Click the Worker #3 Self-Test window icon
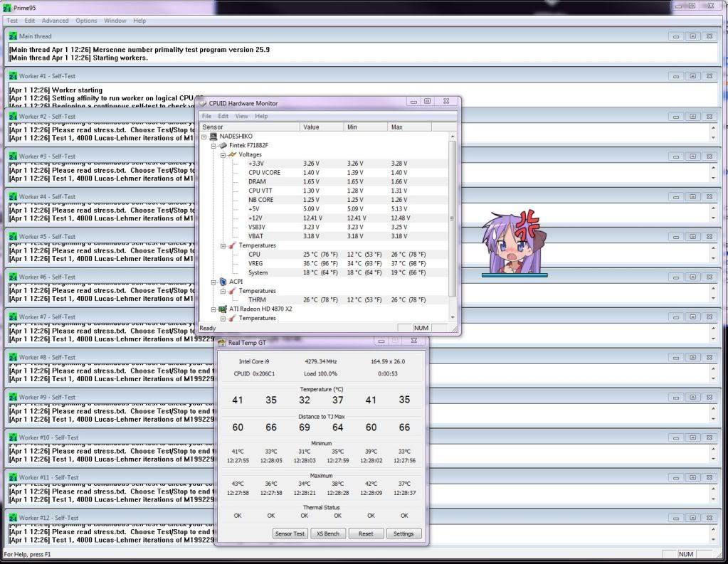Viewport: 728px width, 564px height. pos(13,156)
